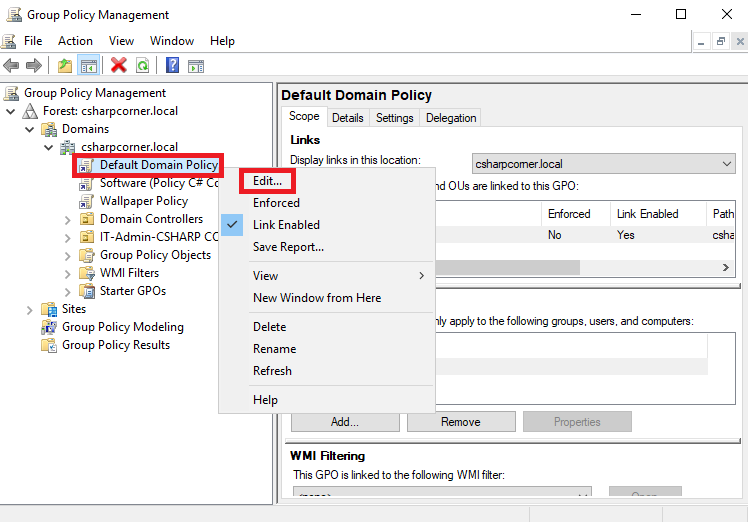Toggle the Show/Hide Console Tree icon

tap(89, 65)
